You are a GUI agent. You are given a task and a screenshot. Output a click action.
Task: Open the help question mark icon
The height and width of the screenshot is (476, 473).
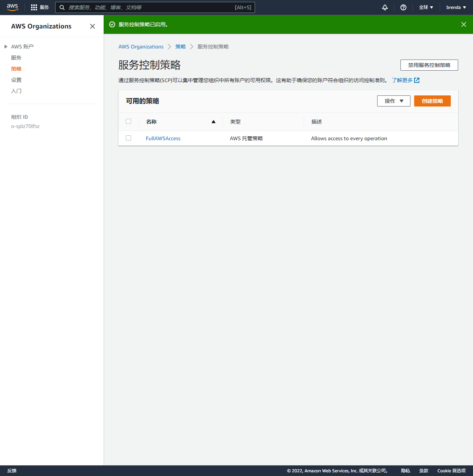pos(403,7)
